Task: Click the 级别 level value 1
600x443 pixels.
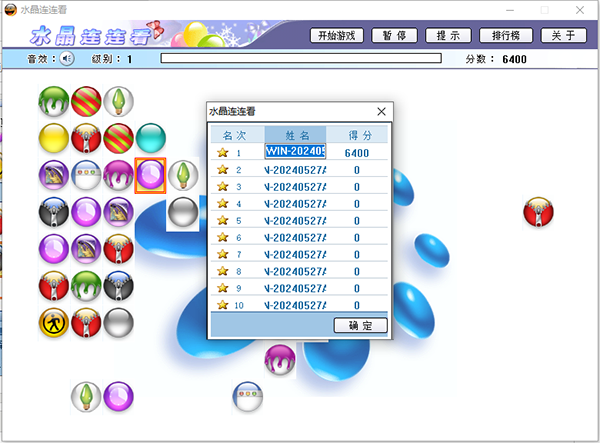Action: coord(130,59)
